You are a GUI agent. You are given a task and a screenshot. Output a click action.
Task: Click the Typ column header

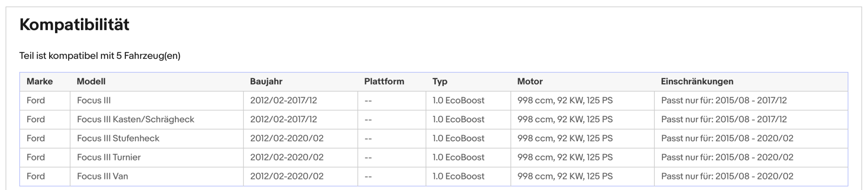pyautogui.click(x=440, y=81)
